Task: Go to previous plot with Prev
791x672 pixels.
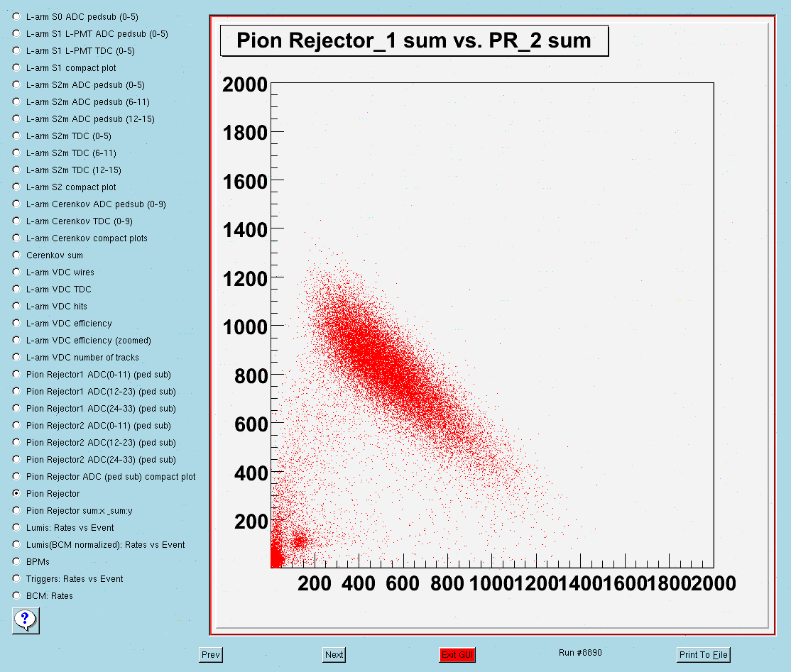Action: (x=211, y=655)
